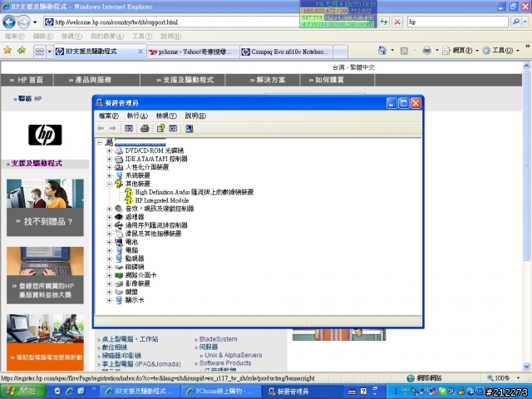Click the webpage vertical scrollbar down arrow
The image size is (532, 399).
coord(526,367)
